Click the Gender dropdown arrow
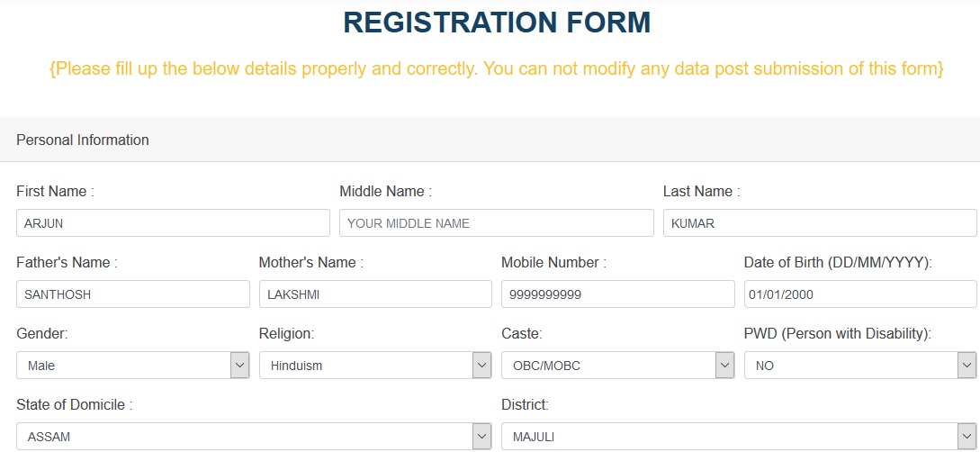Screen dimensions: 980x452 (x=239, y=366)
